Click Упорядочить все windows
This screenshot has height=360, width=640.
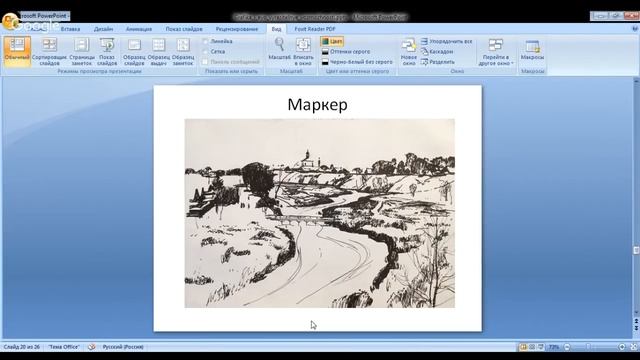(446, 41)
